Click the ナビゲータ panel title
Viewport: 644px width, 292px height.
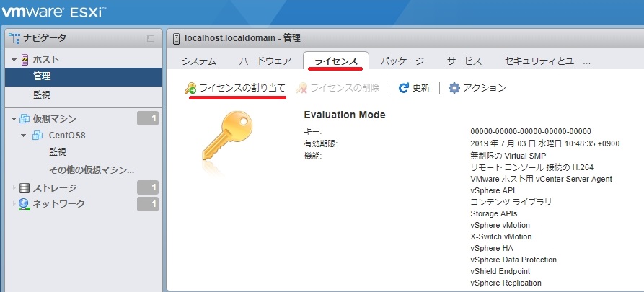(45, 39)
